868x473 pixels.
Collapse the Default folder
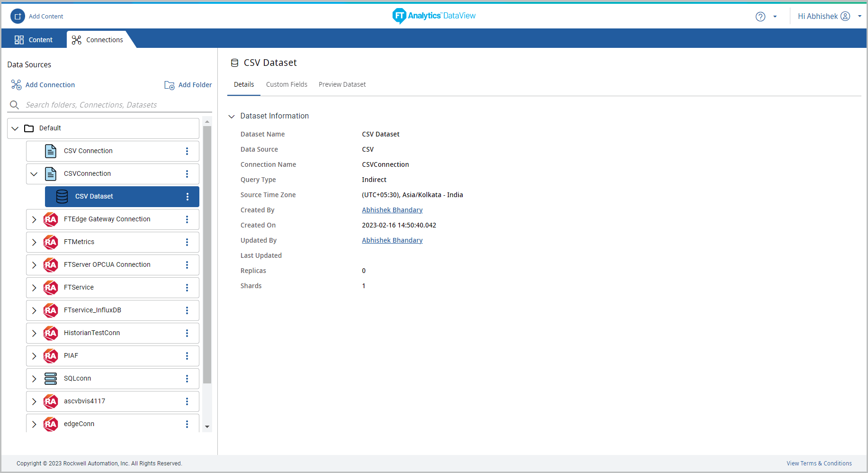15,128
